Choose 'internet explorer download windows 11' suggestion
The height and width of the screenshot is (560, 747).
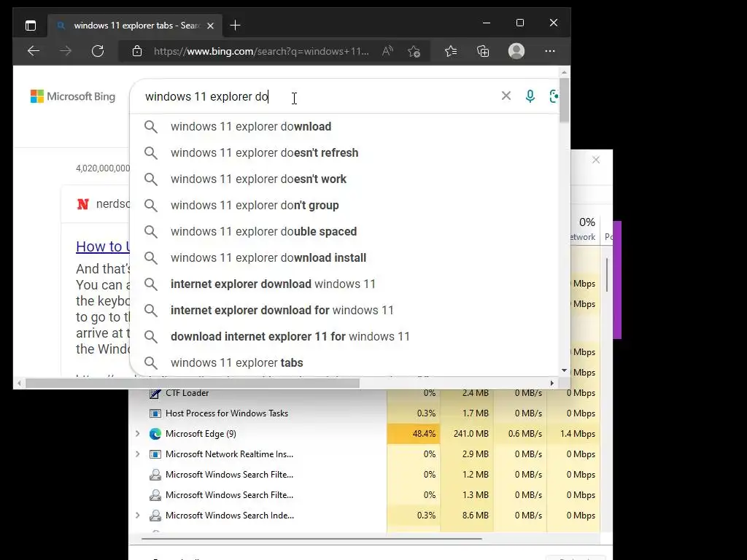coord(344,284)
